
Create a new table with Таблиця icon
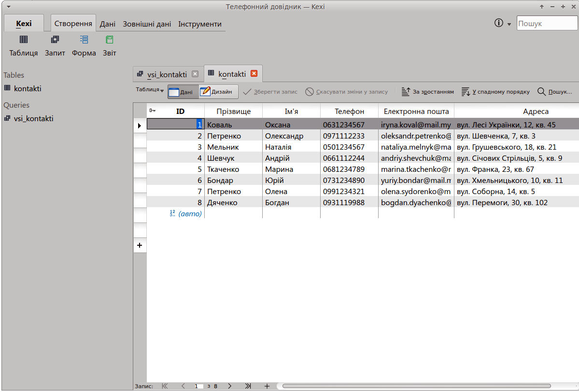pyautogui.click(x=23, y=45)
